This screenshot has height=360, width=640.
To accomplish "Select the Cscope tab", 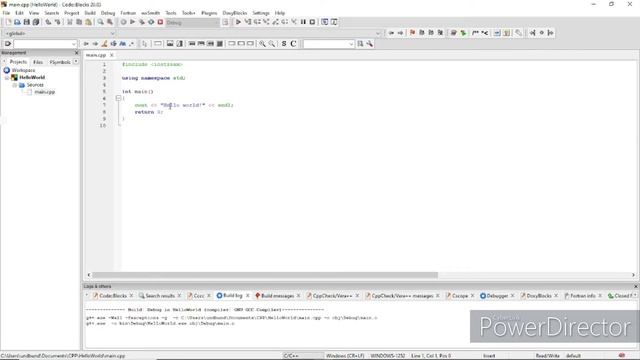I will pos(460,296).
